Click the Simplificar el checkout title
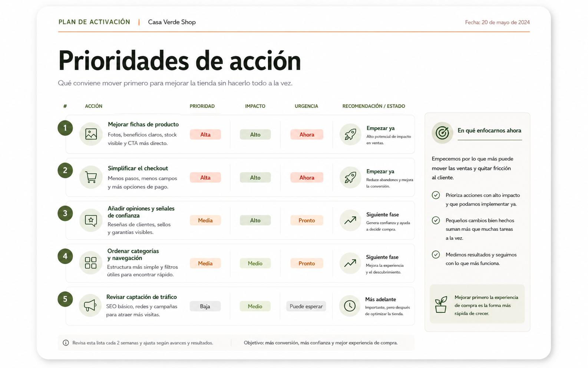 point(138,168)
